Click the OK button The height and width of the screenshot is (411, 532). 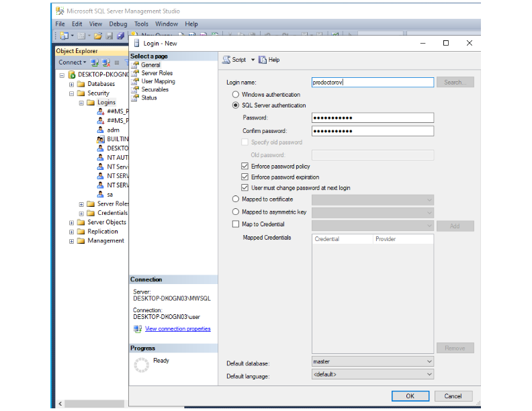click(x=410, y=396)
